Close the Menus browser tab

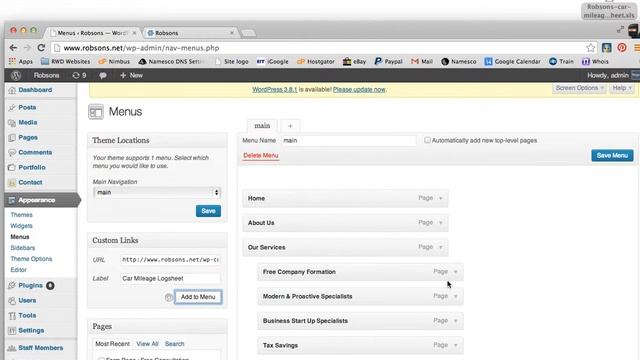click(134, 33)
